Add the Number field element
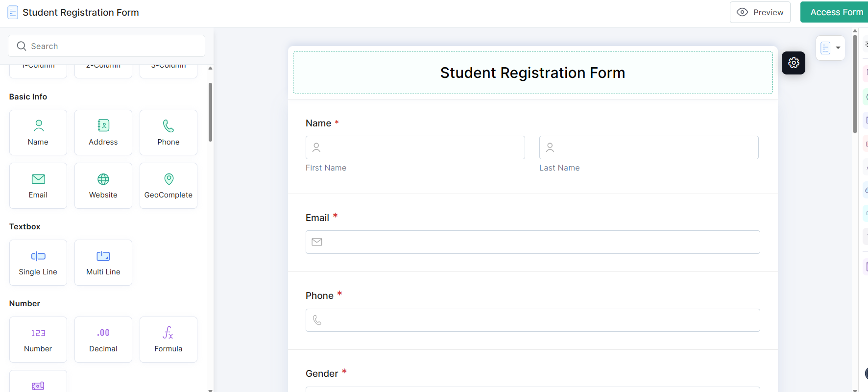This screenshot has width=868, height=392. tap(38, 340)
